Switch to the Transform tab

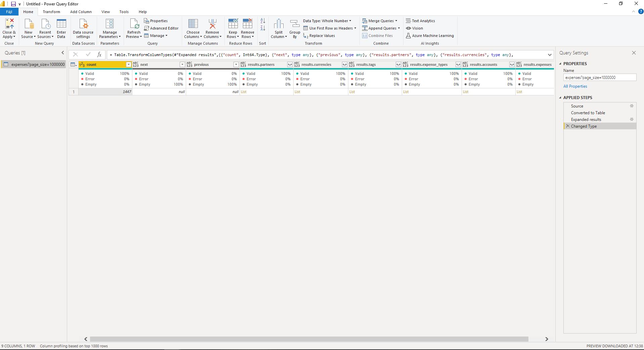point(51,12)
